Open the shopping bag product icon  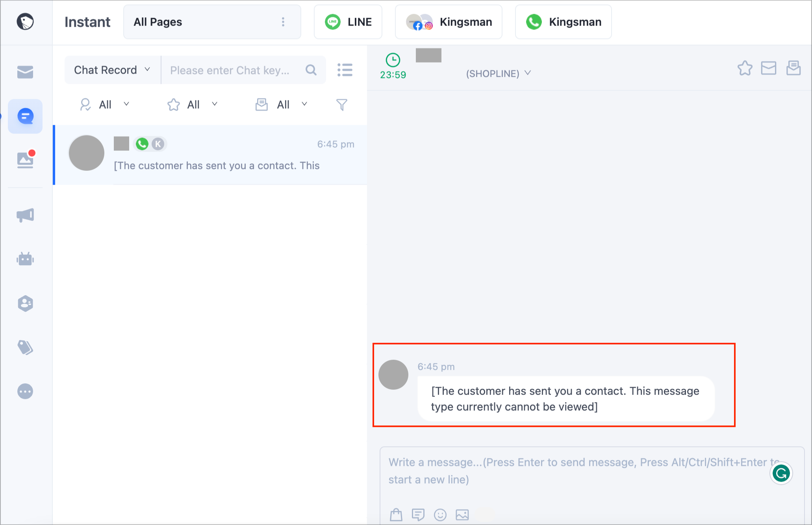396,514
